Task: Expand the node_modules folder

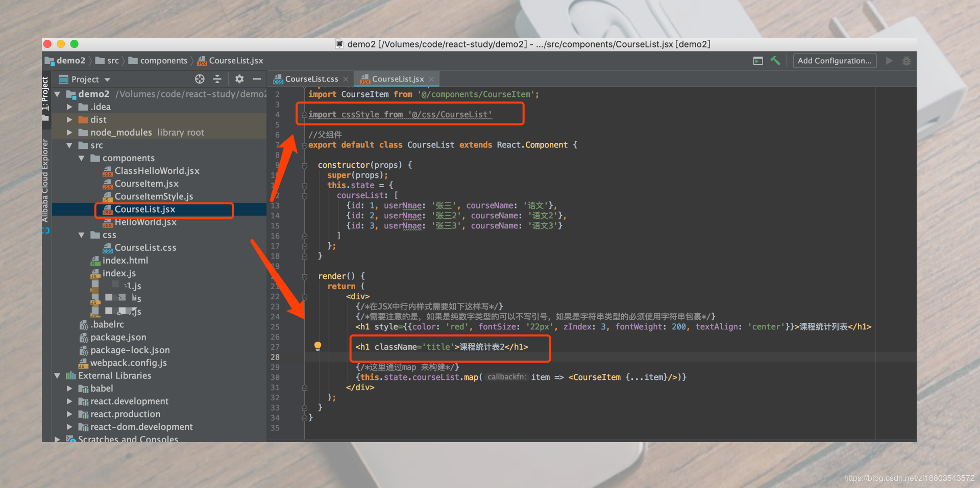Action: click(69, 133)
